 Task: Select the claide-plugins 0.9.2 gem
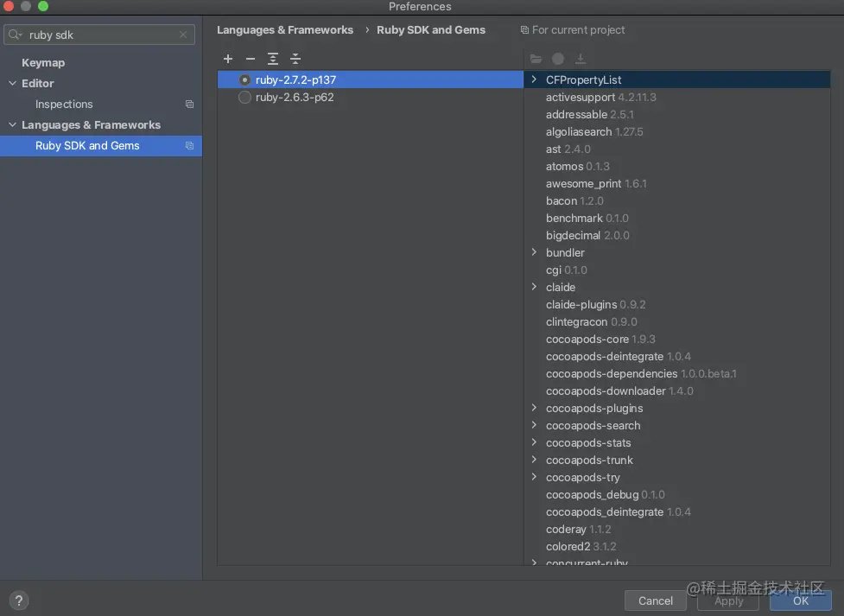coord(595,304)
